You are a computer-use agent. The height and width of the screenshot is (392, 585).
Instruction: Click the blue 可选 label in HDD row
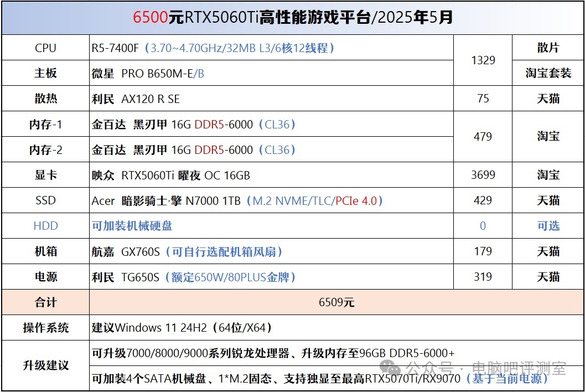click(548, 226)
